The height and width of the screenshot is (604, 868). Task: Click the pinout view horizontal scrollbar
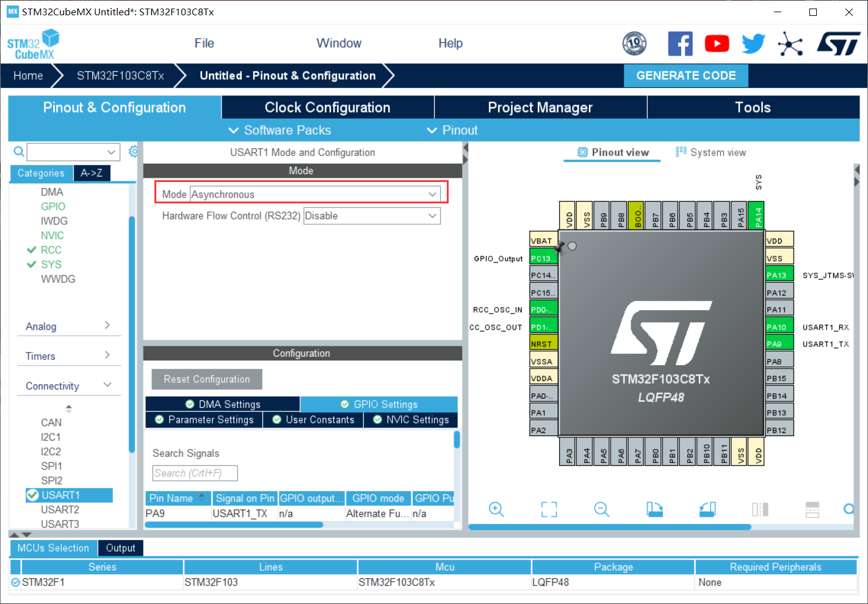(x=610, y=526)
